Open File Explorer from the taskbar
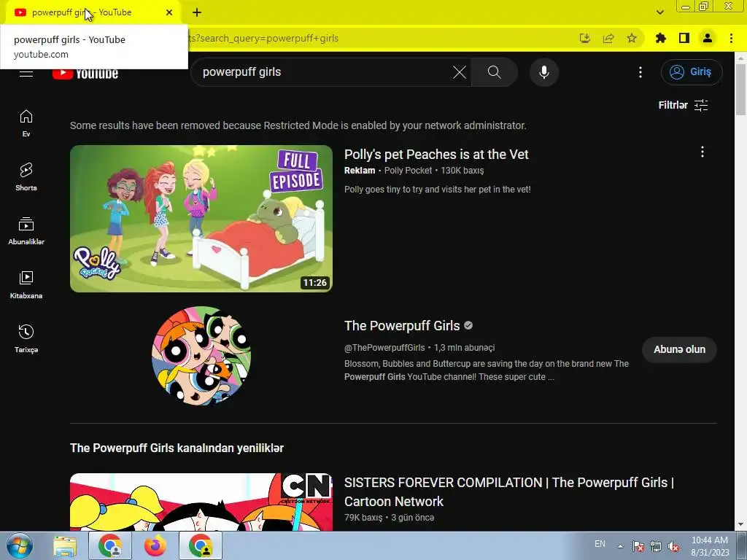 click(x=65, y=546)
